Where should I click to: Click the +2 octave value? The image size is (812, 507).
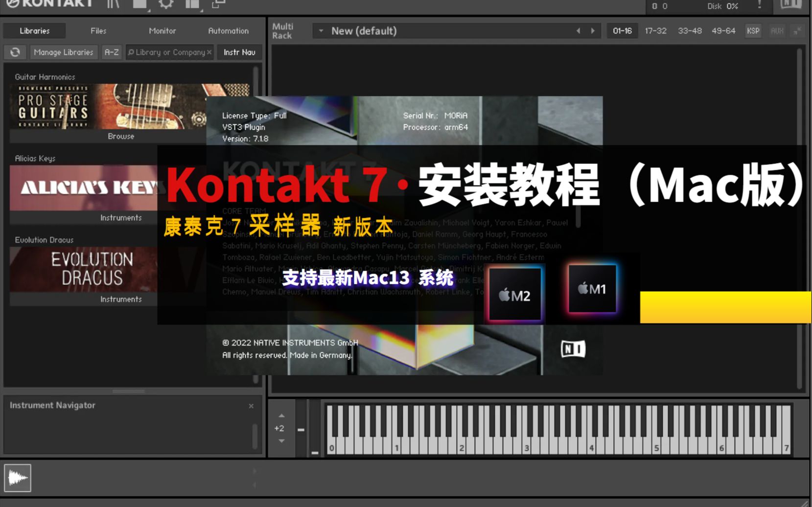click(x=279, y=428)
